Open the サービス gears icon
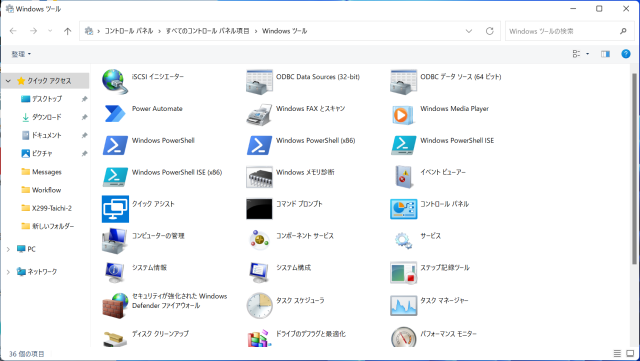This screenshot has height=361, width=640. (403, 240)
